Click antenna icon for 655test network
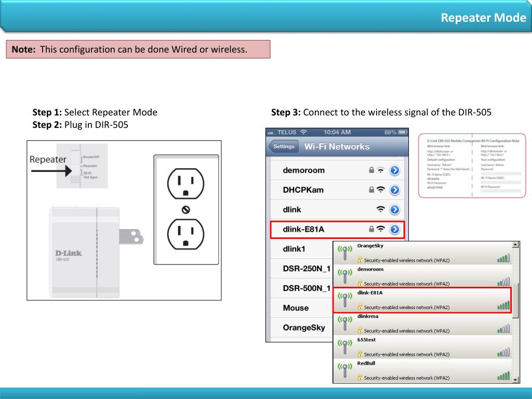The height and width of the screenshot is (399, 532). pos(345,347)
